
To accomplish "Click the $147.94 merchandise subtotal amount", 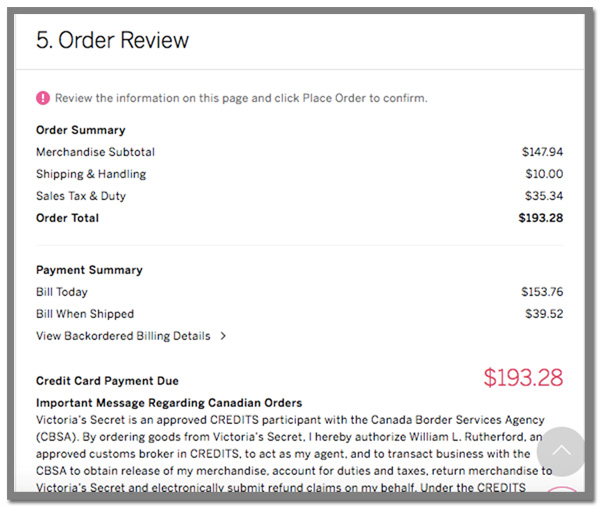I will point(542,152).
